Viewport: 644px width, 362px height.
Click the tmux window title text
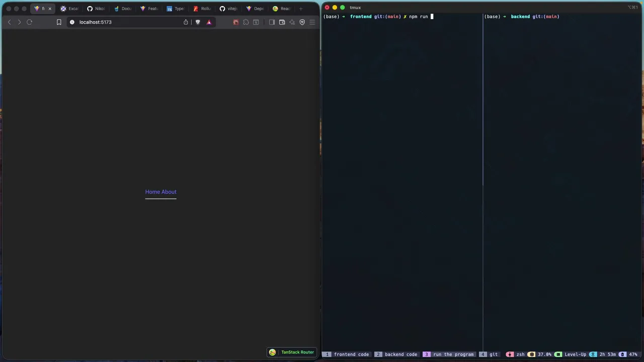tap(355, 8)
